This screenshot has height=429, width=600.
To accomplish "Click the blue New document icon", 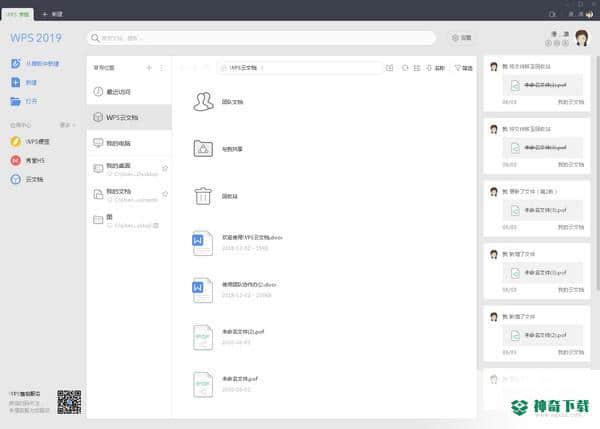I will pyautogui.click(x=15, y=82).
